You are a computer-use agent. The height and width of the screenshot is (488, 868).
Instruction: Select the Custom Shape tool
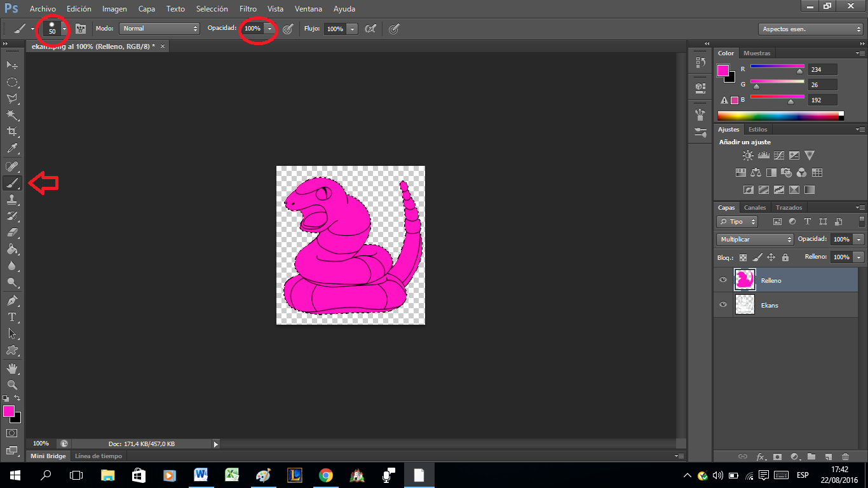click(x=12, y=349)
